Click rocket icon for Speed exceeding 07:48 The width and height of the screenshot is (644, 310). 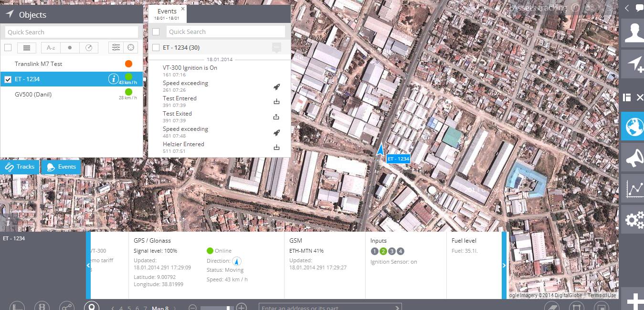(276, 132)
